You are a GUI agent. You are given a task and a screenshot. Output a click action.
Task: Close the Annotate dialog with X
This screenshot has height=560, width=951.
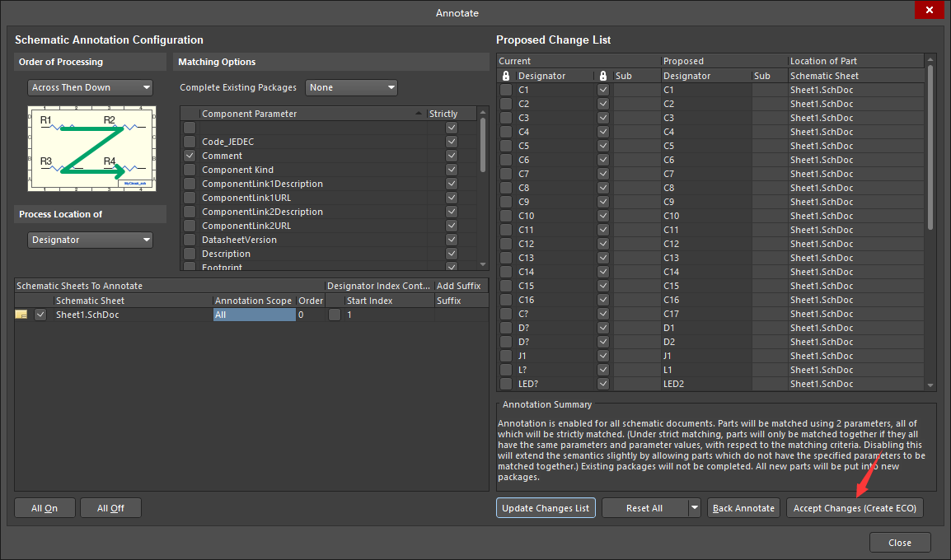coord(930,10)
